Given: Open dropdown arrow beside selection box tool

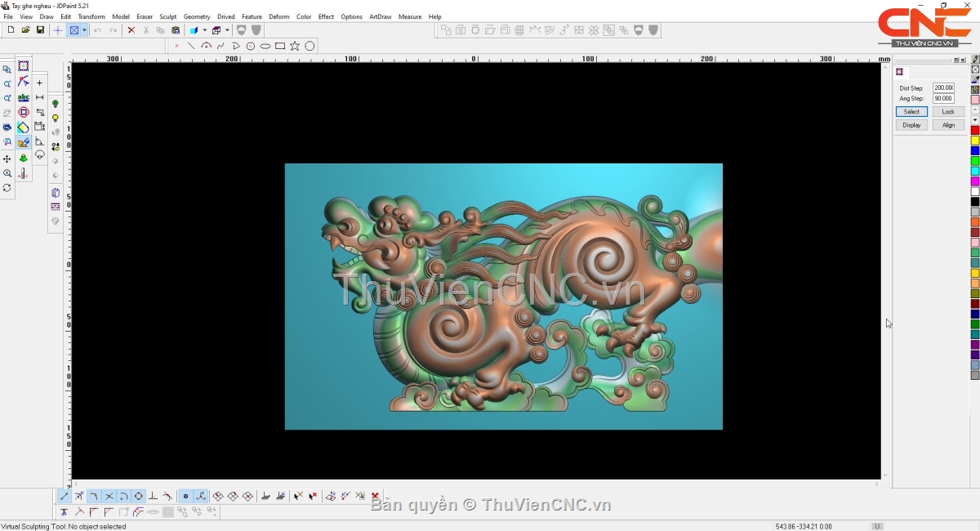Looking at the screenshot, I should (x=84, y=30).
